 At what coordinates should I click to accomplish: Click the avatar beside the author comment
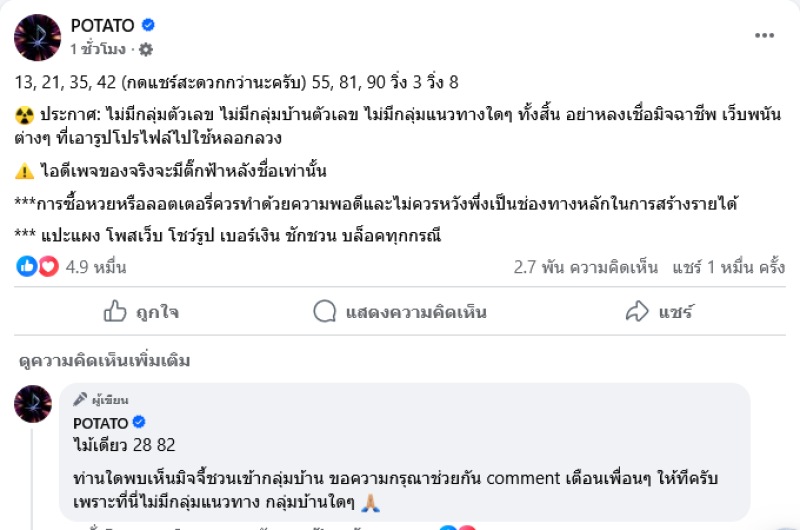pos(33,404)
